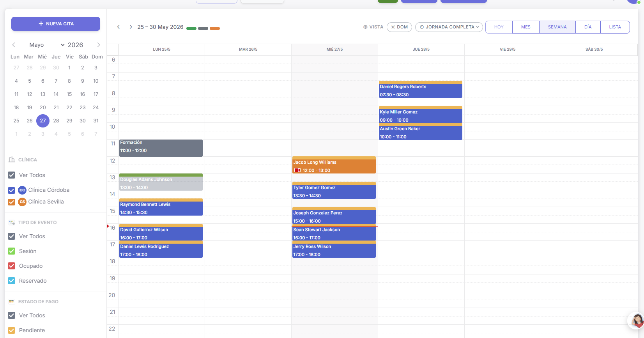
Task: Click the HOY button
Action: 499,27
